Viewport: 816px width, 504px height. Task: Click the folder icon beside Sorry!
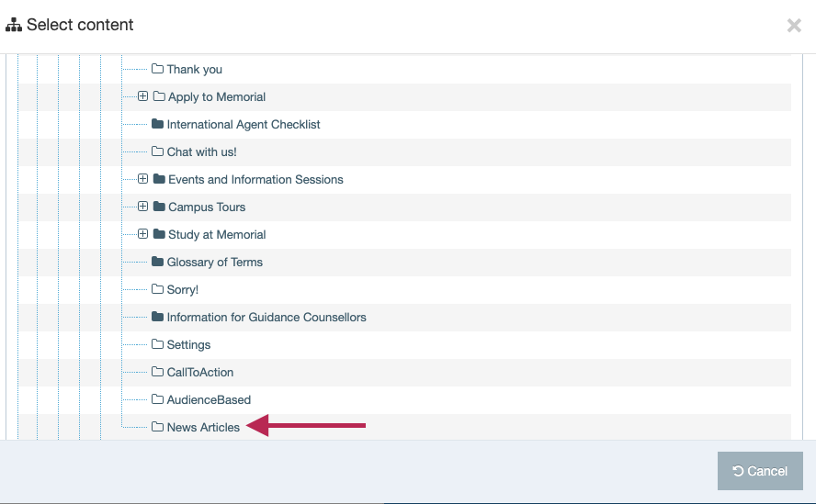(x=157, y=289)
